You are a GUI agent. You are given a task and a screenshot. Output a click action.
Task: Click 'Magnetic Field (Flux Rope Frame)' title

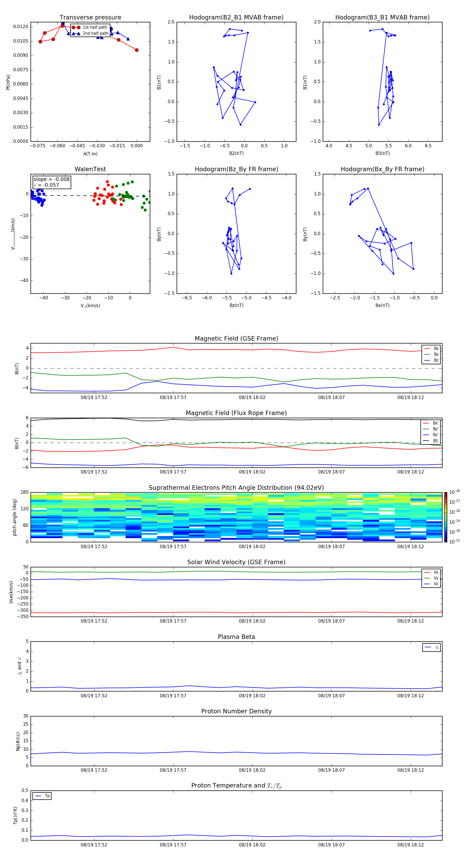tap(236, 413)
